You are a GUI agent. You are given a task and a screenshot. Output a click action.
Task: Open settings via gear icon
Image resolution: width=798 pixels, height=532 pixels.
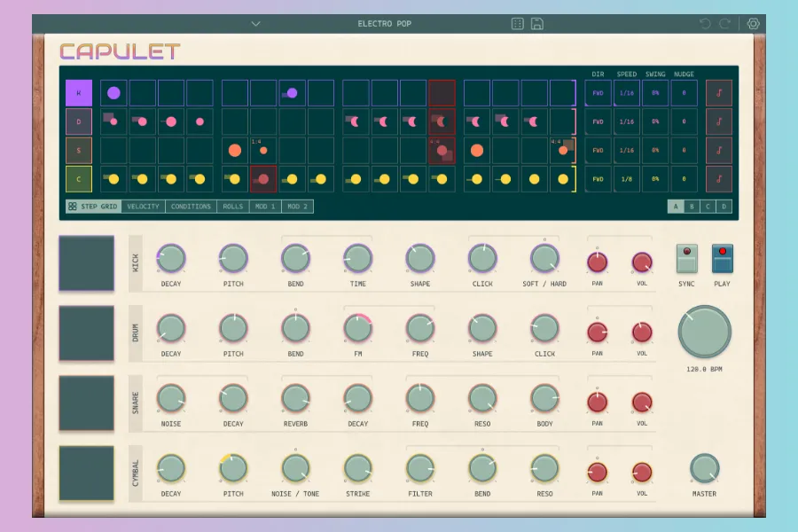point(754,24)
